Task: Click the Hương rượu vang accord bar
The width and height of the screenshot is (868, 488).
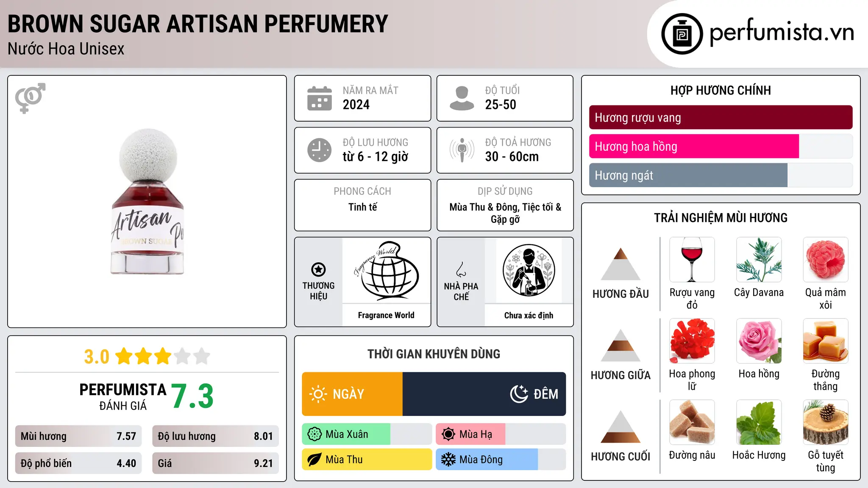Action: [721, 117]
